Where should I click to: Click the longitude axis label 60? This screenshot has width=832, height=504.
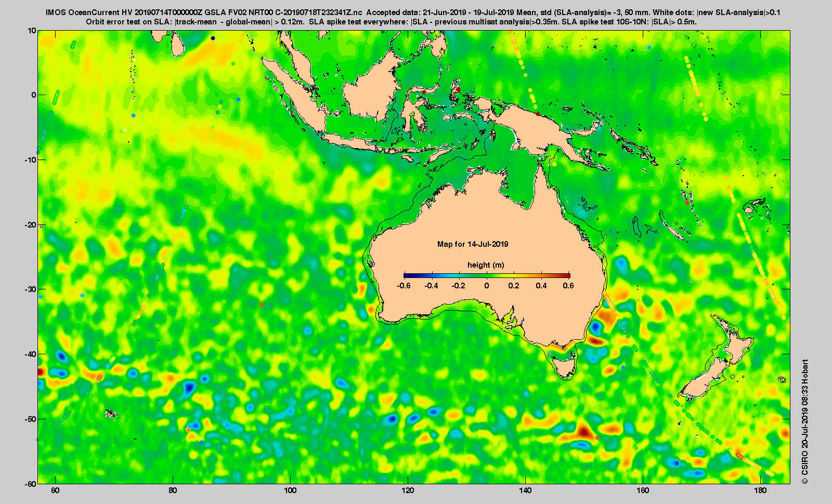pyautogui.click(x=56, y=490)
